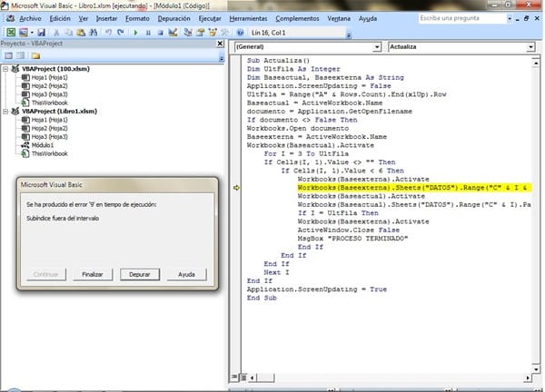
Task: Collapse the VBAProject (100.xlsm) tree node
Action: [7, 69]
